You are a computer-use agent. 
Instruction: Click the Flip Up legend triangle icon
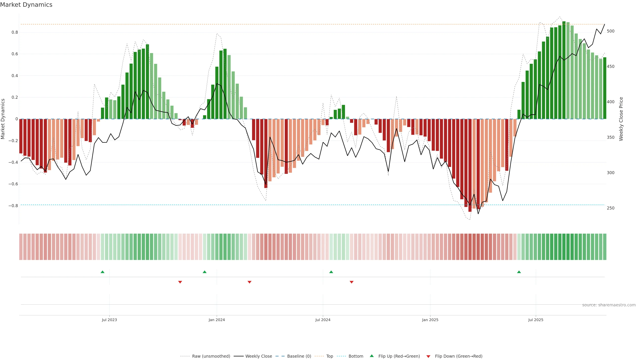pyautogui.click(x=372, y=356)
